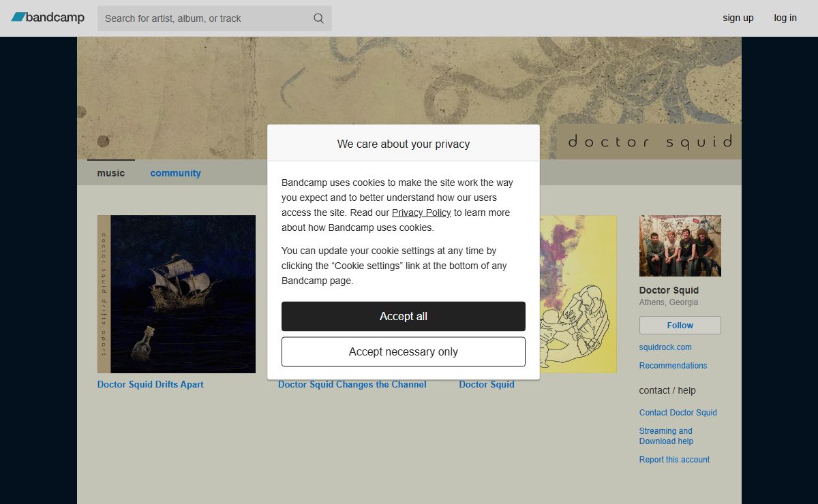Open the yellow Doctor Squid album cover
This screenshot has width=818, height=504.
click(578, 294)
